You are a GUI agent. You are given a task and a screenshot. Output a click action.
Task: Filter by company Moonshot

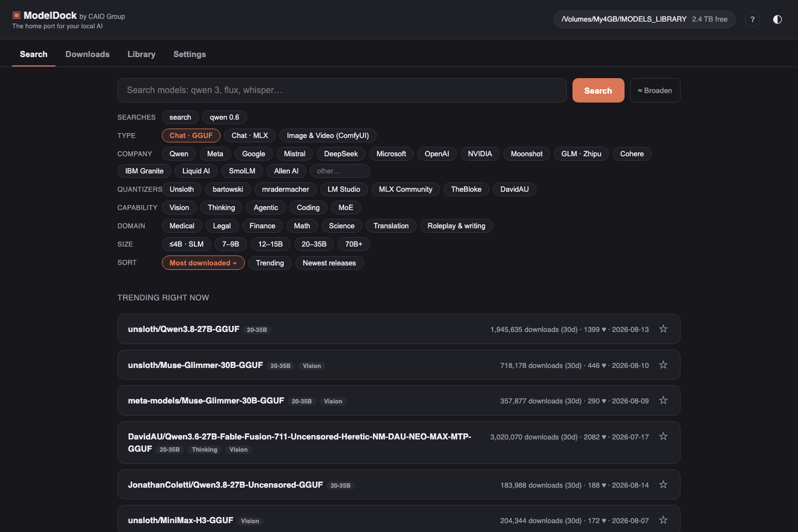tap(526, 154)
